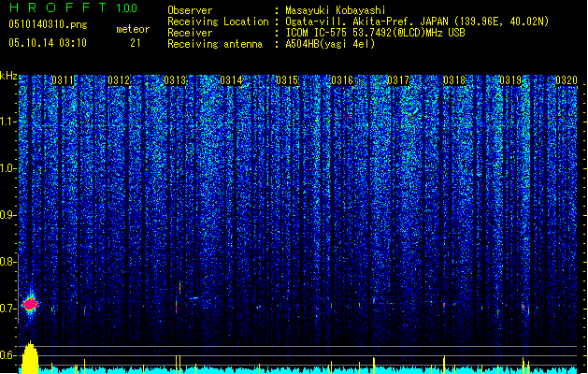Click the observer name Masayuki Kobayashi
Screen dimensions: 588x374
[x=336, y=10]
